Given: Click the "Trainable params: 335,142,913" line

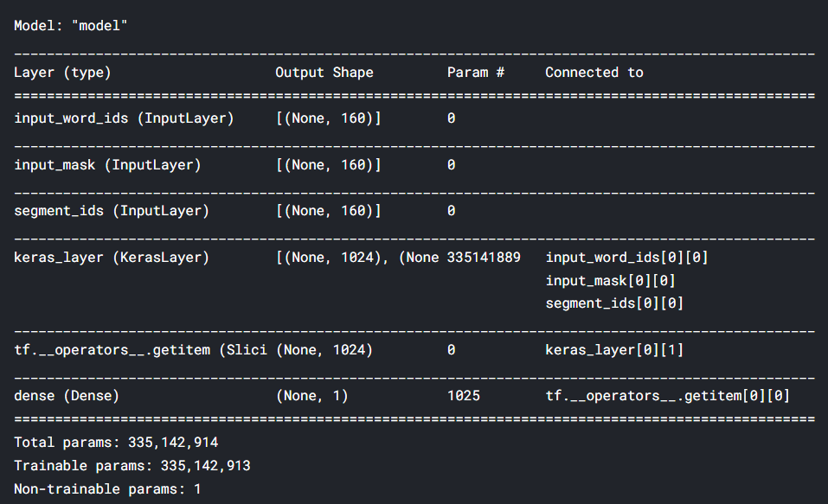Looking at the screenshot, I should pyautogui.click(x=132, y=465).
